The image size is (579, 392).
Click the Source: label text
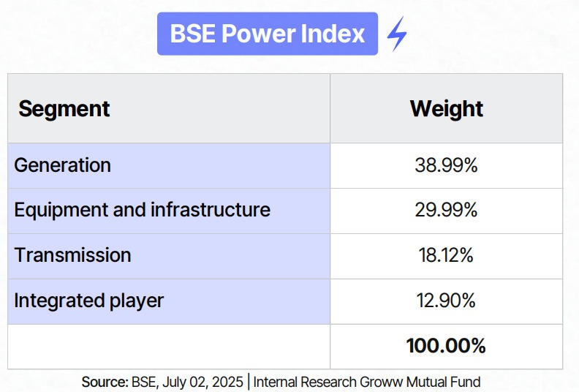click(105, 382)
